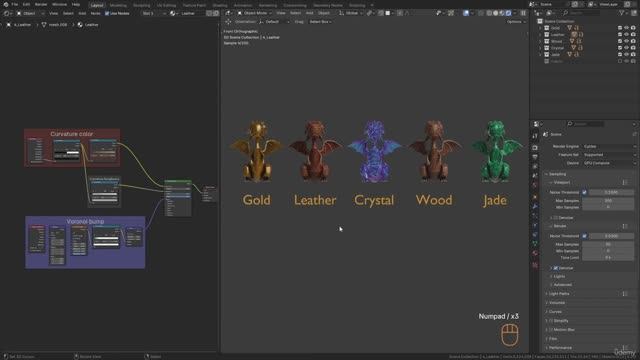This screenshot has width=640, height=360.
Task: Switch to rendered shading mode
Action: pyautogui.click(x=509, y=13)
